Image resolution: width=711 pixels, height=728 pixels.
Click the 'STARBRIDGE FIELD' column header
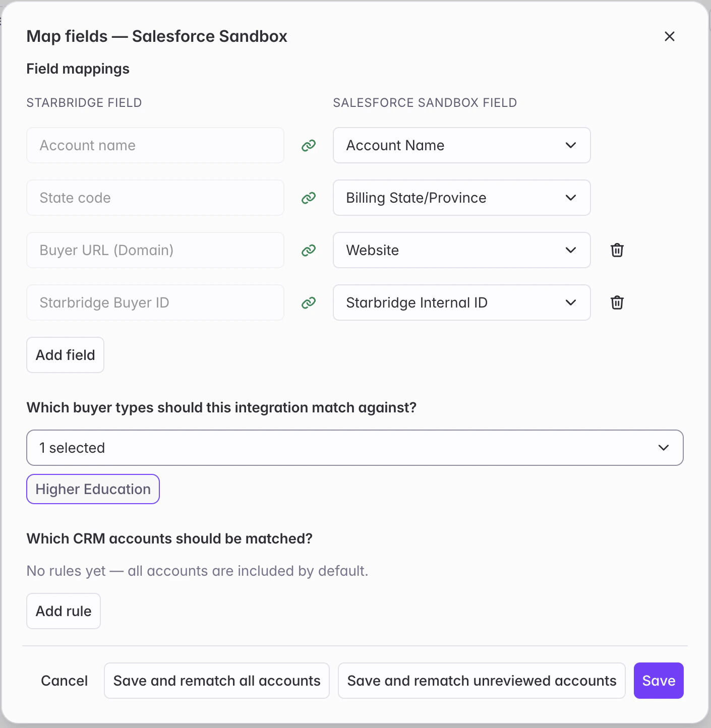84,103
